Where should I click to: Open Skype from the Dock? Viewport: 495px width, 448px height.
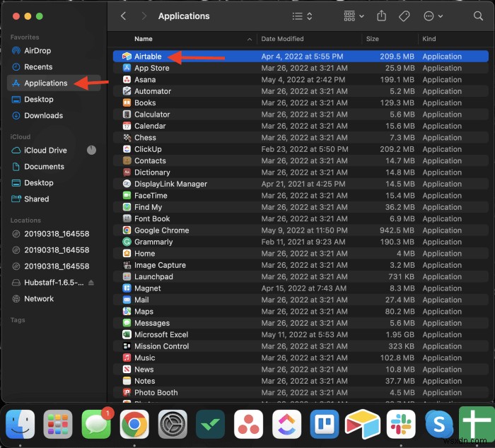coord(439,425)
